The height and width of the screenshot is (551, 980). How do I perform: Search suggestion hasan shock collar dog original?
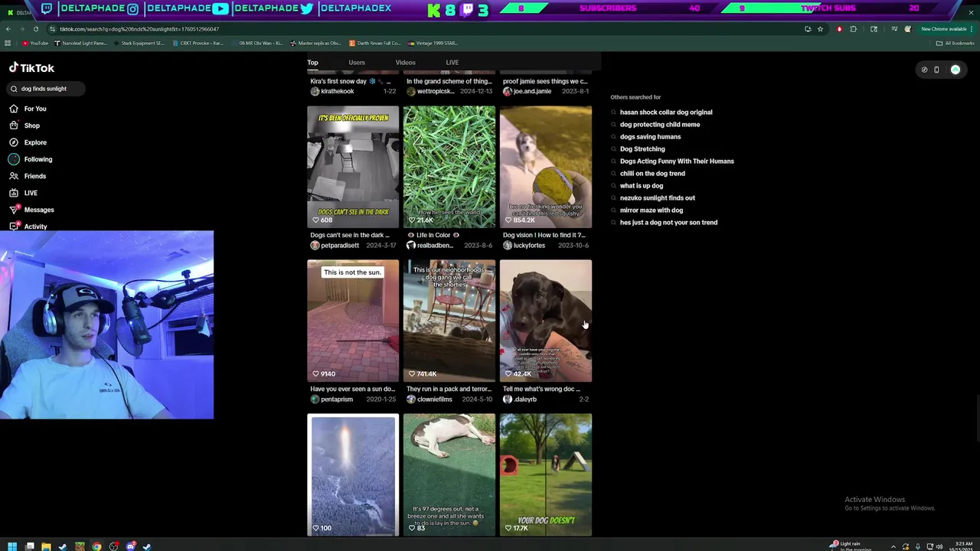point(665,112)
